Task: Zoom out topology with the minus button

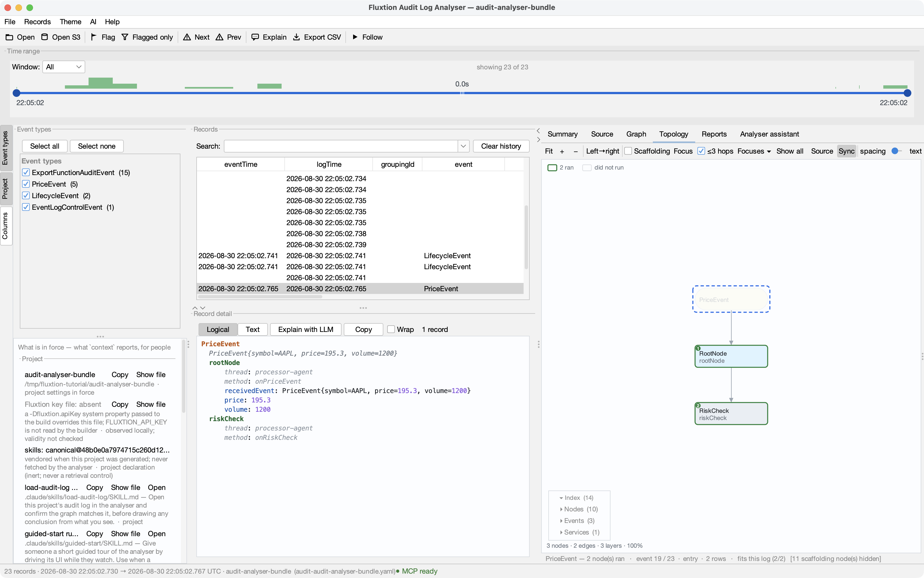Action: tap(576, 151)
